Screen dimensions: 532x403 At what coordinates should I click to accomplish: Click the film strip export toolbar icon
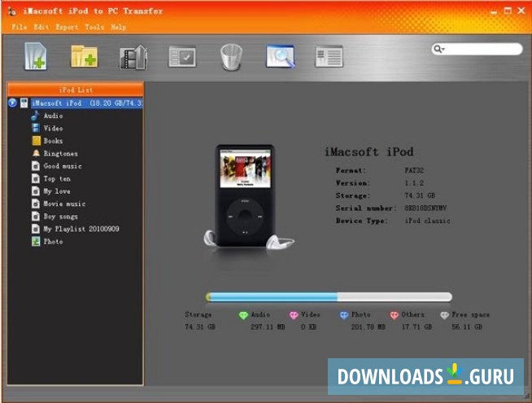click(133, 57)
